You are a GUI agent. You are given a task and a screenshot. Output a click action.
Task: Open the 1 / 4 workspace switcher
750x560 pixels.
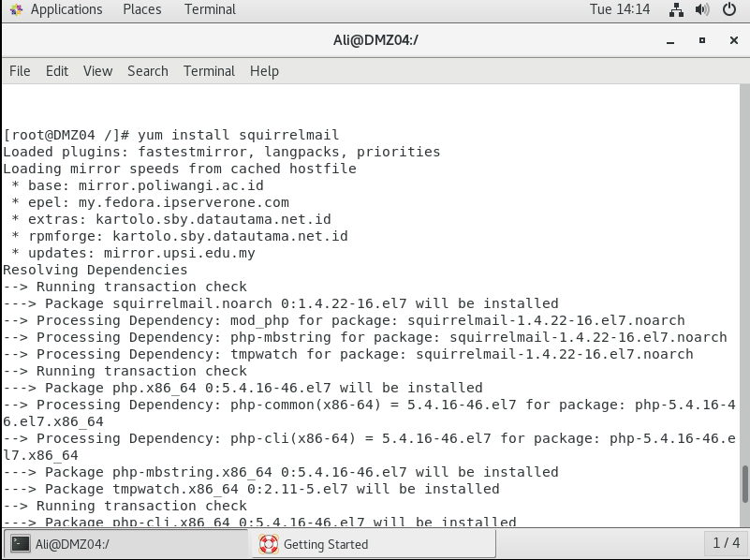[726, 543]
